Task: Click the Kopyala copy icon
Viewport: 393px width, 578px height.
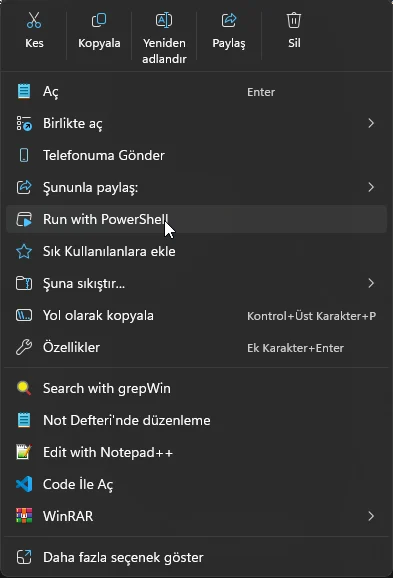Action: coord(99,20)
